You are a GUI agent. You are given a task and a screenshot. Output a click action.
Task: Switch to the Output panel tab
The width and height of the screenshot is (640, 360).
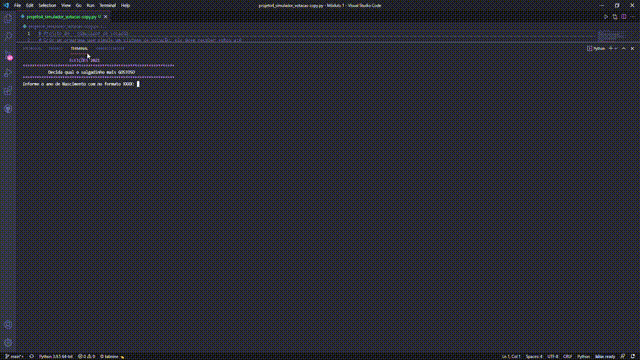pos(56,49)
